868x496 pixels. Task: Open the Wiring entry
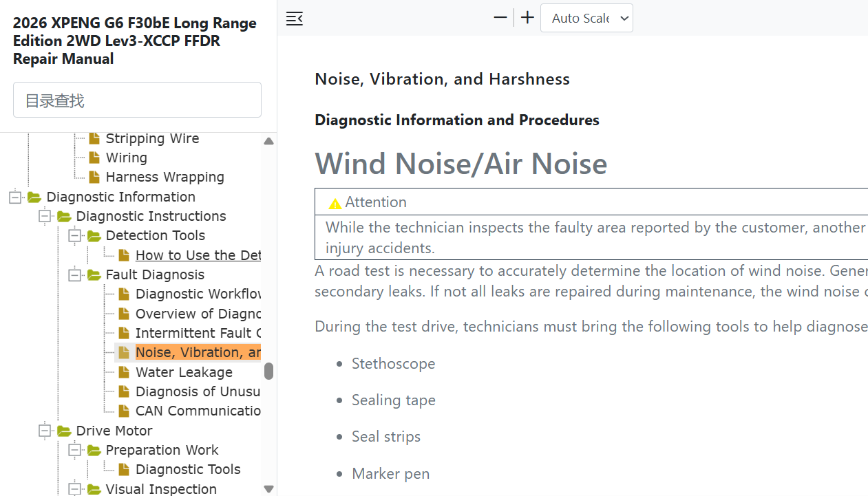pyautogui.click(x=126, y=158)
